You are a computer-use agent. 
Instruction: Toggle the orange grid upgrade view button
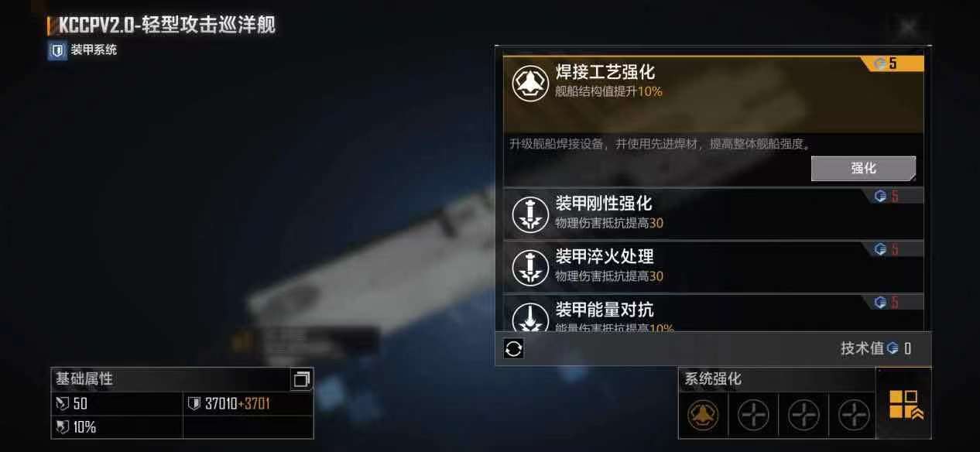(903, 405)
